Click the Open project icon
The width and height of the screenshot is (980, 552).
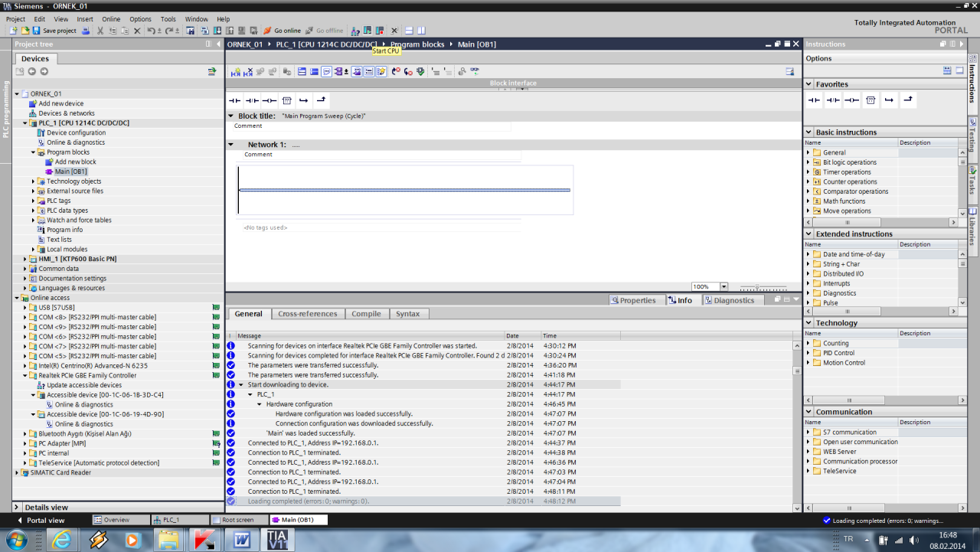click(x=24, y=31)
